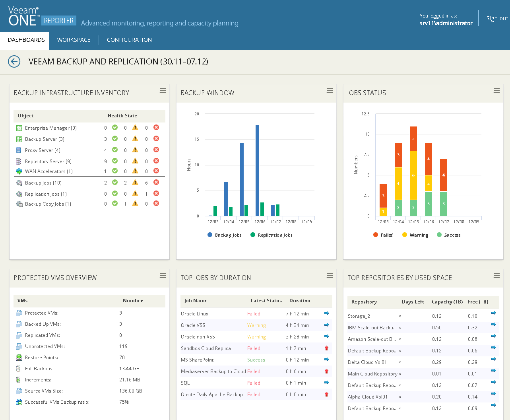510x420 pixels.
Task: Click IBM Scale-out repository row
Action: 423,328
